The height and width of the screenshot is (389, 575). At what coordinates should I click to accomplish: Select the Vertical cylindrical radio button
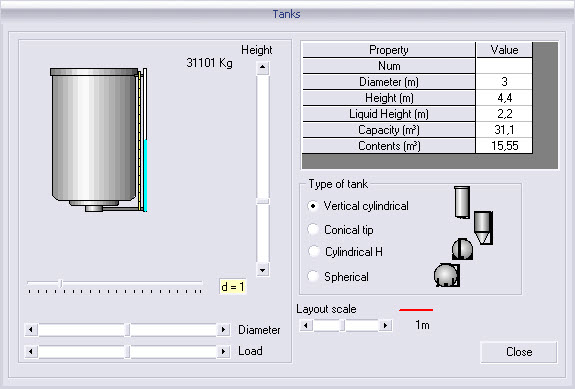click(x=313, y=206)
